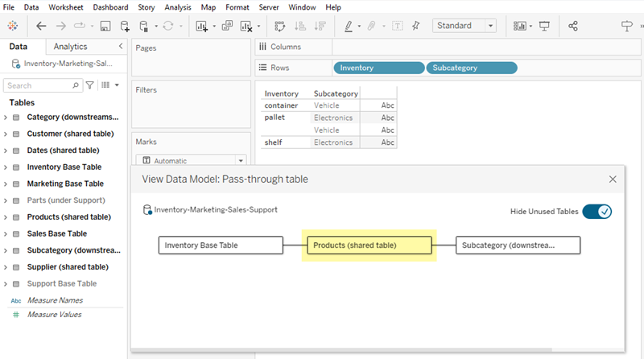
Task: Click the Presentation Mode icon
Action: tap(544, 26)
